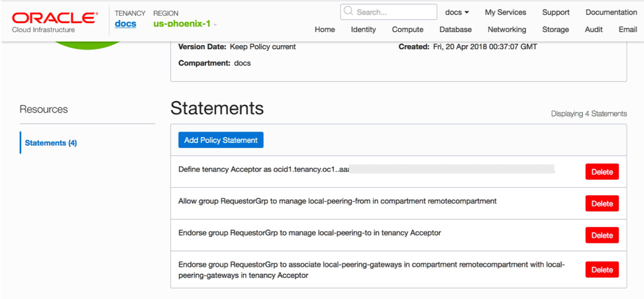Click the Add Policy Statement button
Screen dimensions: 644x299
tap(221, 140)
